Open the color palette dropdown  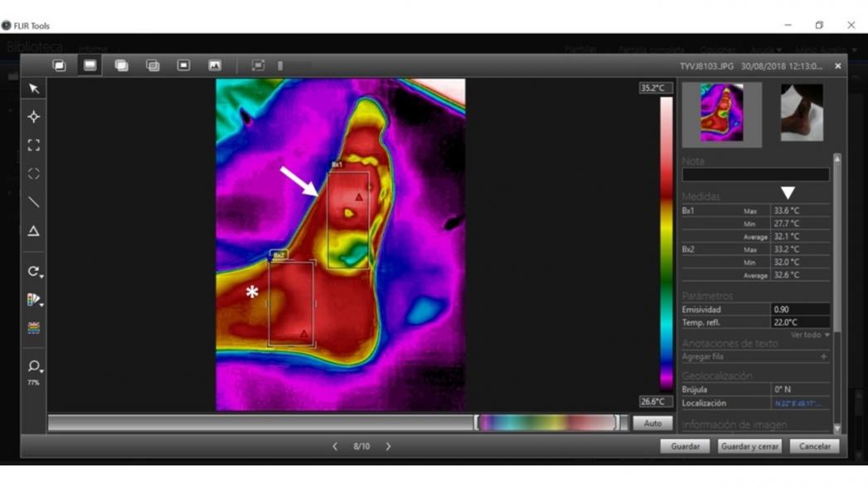pyautogui.click(x=35, y=300)
